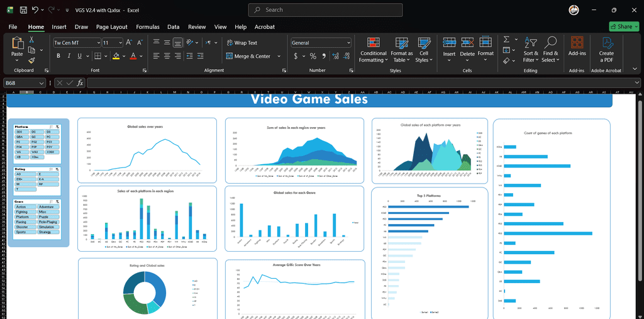
Task: Open the Conditional Formatting dropdown
Action: (374, 49)
